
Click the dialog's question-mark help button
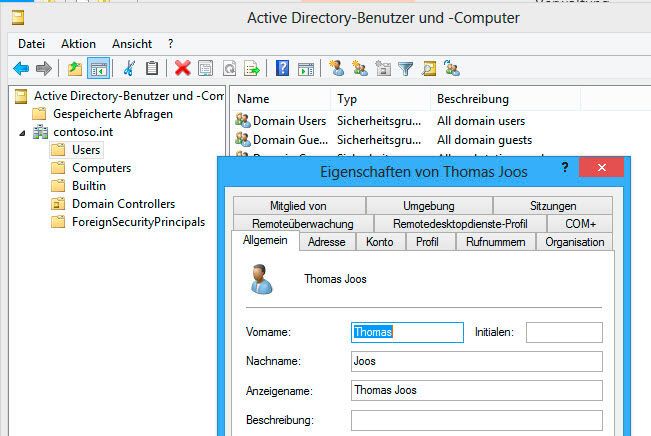click(x=565, y=167)
